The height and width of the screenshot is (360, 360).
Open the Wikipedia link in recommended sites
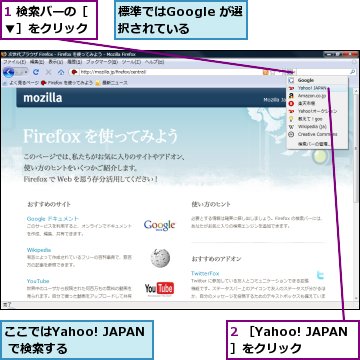coord(39,250)
